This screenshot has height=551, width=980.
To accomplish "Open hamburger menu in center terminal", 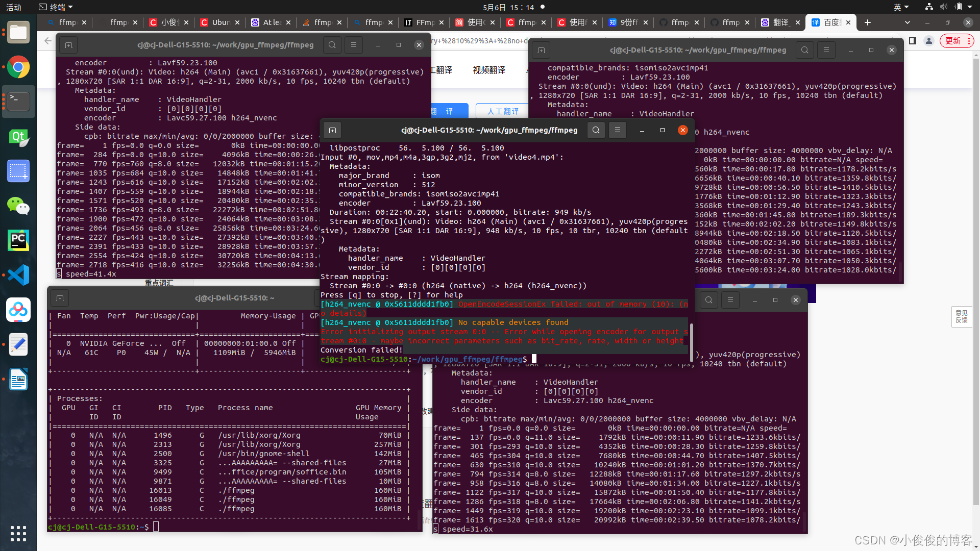I will coord(618,130).
